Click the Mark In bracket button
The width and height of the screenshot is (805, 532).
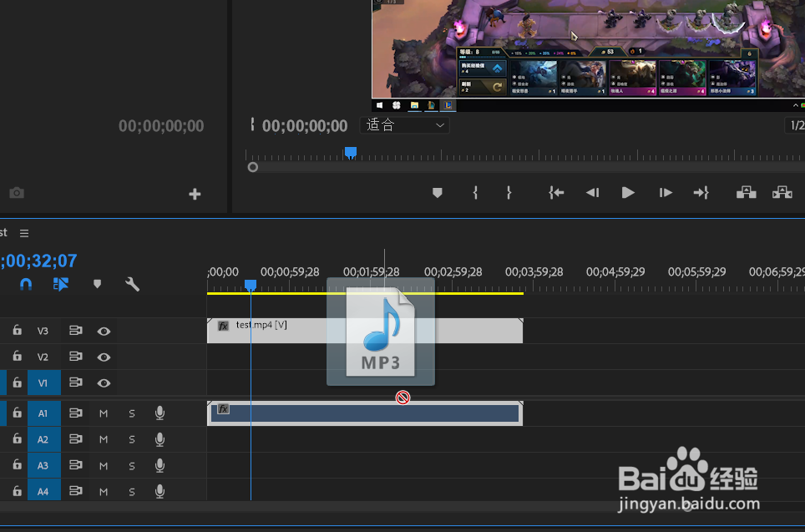pyautogui.click(x=475, y=193)
